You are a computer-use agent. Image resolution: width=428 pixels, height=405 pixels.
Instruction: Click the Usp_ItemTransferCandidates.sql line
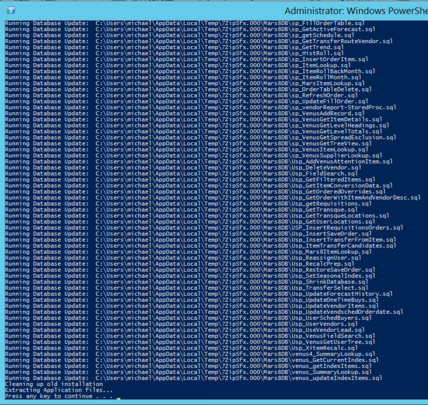click(200, 246)
